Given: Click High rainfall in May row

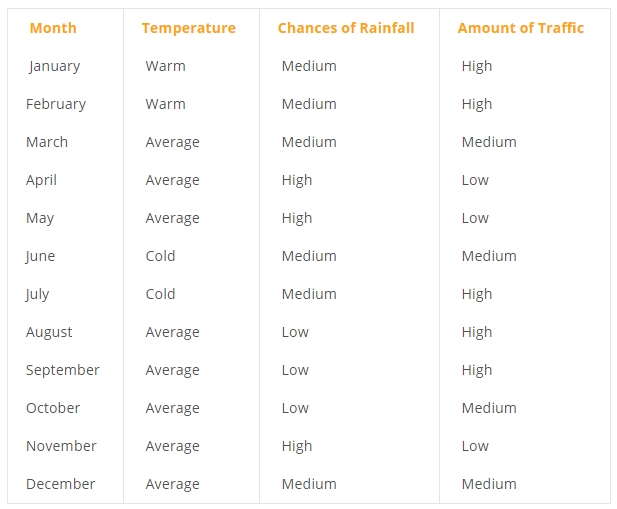Looking at the screenshot, I should [297, 218].
